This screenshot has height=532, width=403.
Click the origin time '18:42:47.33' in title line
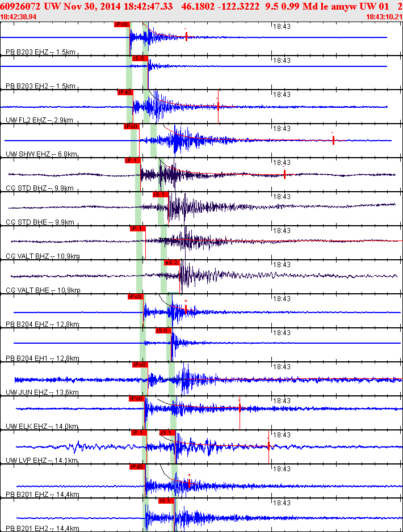(x=148, y=6)
